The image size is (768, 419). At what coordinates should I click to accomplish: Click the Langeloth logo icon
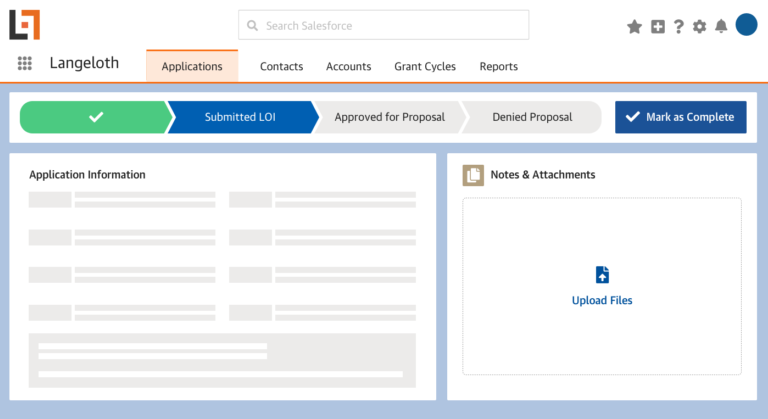point(24,25)
